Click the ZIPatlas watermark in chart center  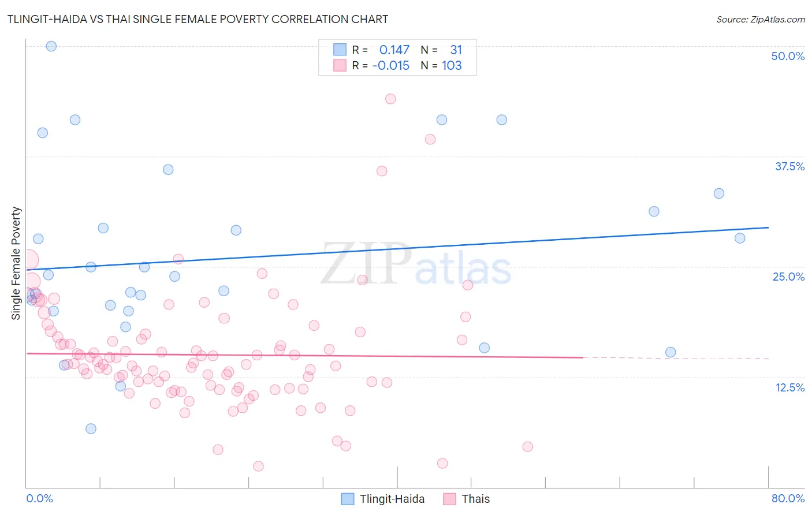(416, 264)
